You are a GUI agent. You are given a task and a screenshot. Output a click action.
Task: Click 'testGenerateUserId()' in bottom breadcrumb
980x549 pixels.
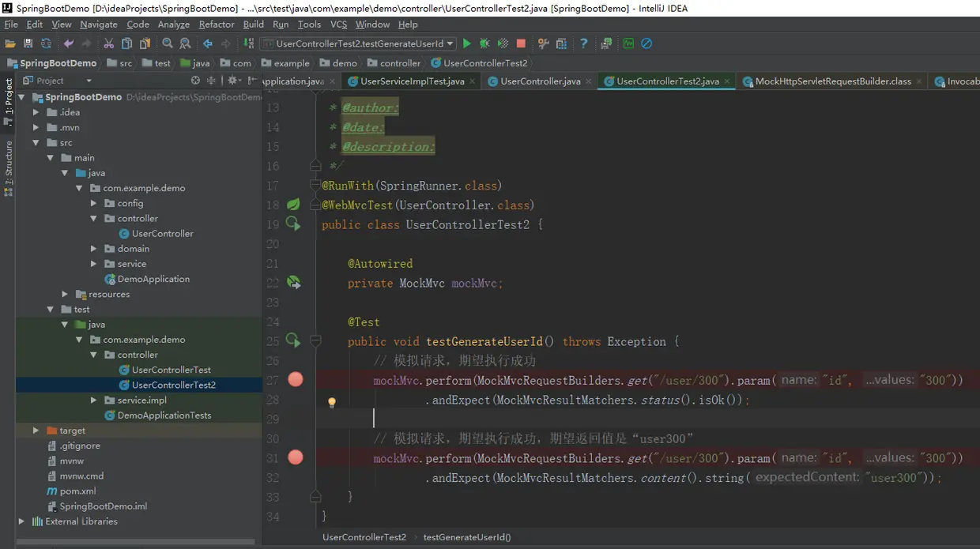[x=467, y=537]
